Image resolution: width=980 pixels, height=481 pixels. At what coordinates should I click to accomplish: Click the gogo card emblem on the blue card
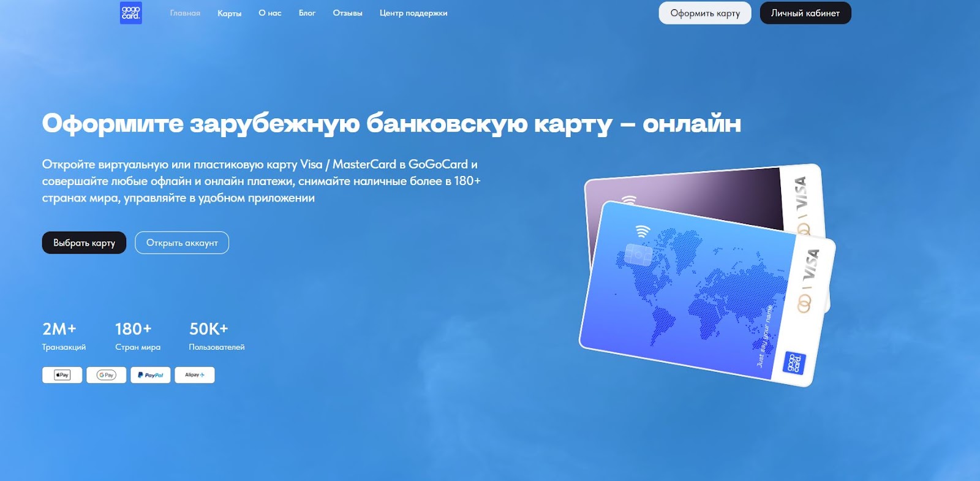click(794, 363)
